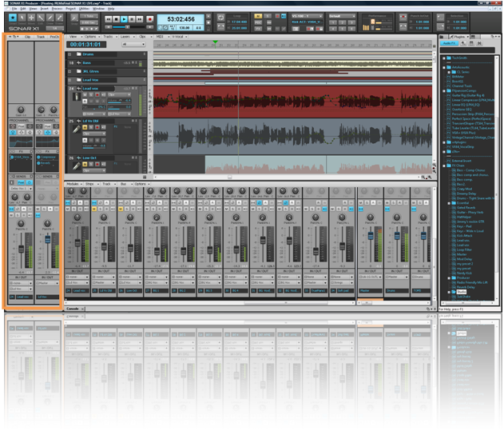Open the Edit menu

[x=23, y=9]
